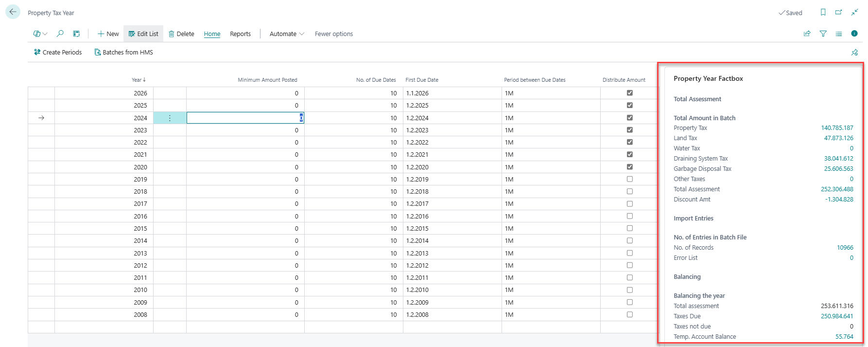Screen dimensions: 868x347
Task: Click the pin icon under toolbar
Action: (x=854, y=52)
